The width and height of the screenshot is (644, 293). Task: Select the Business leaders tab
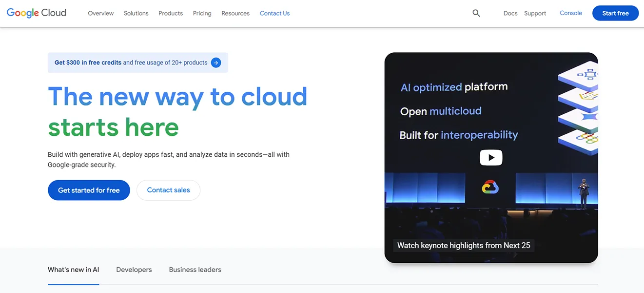click(195, 269)
